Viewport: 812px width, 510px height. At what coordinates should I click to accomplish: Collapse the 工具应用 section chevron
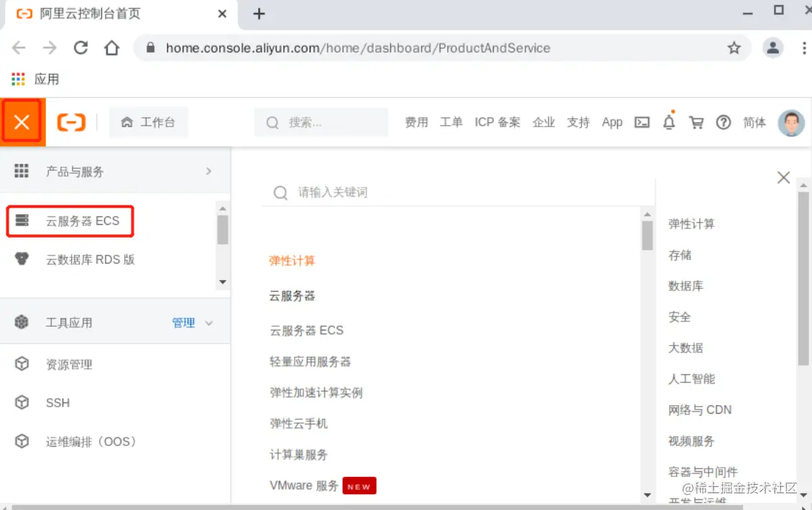209,323
